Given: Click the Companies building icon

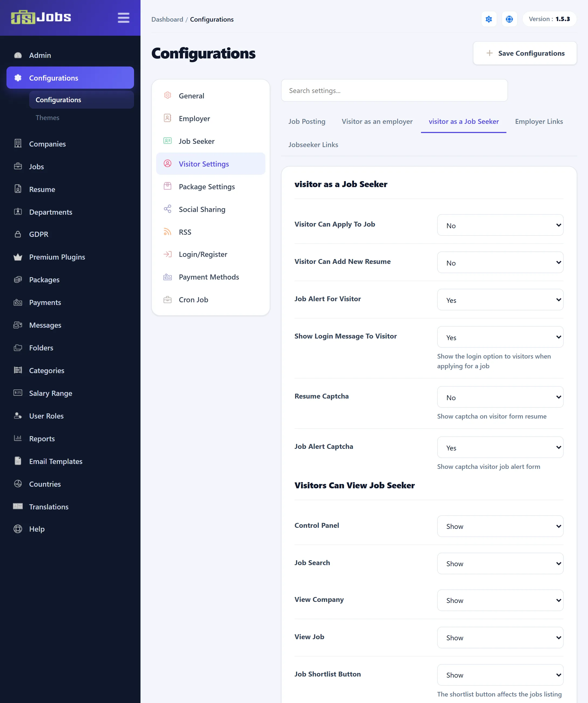Looking at the screenshot, I should pos(18,144).
